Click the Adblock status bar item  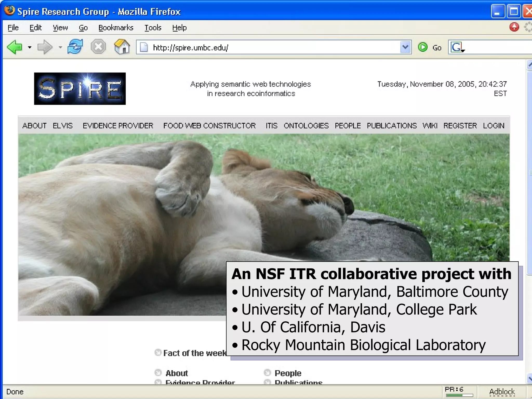coord(502,392)
